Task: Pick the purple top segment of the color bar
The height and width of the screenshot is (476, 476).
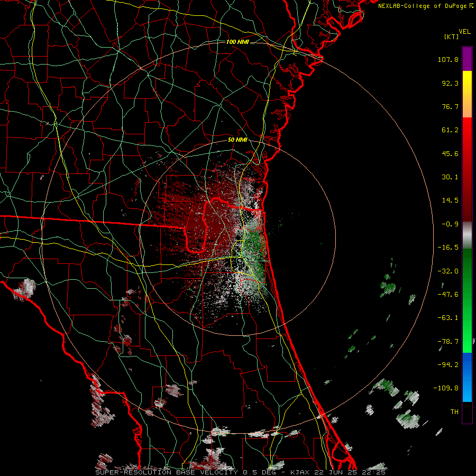Action: point(467,59)
